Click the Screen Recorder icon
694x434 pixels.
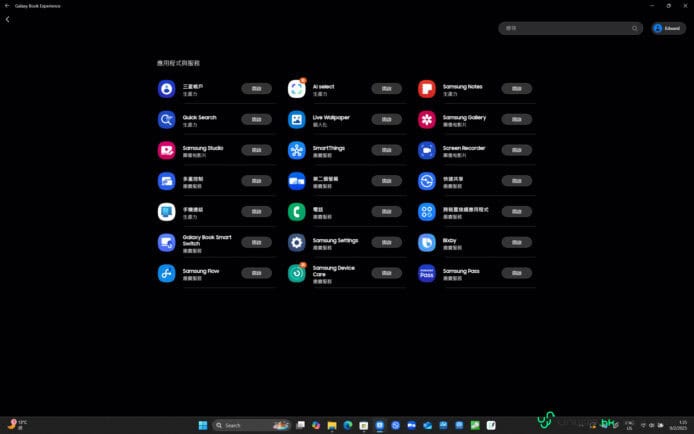click(x=426, y=150)
